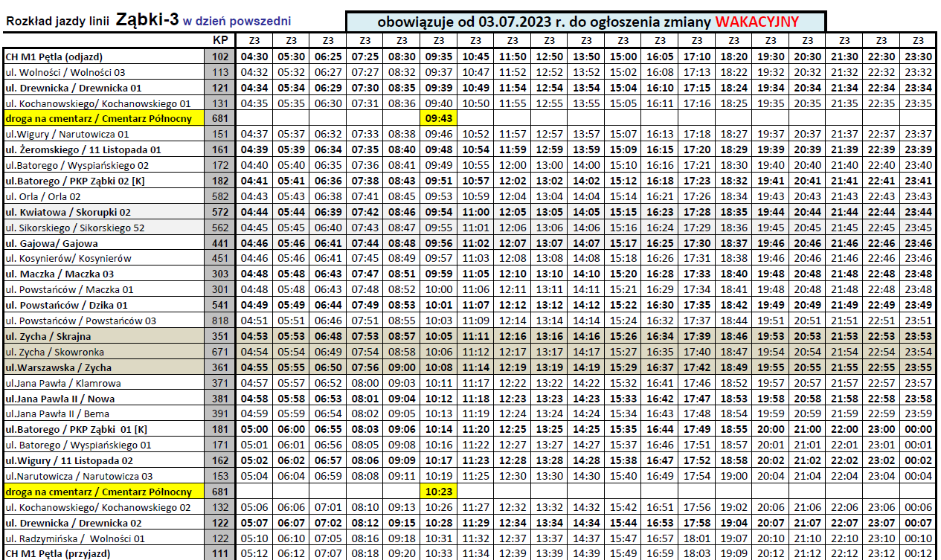
Task: Select stop 'ul. Batorego / Wyspiańskiego 01'
Action: click(x=78, y=445)
